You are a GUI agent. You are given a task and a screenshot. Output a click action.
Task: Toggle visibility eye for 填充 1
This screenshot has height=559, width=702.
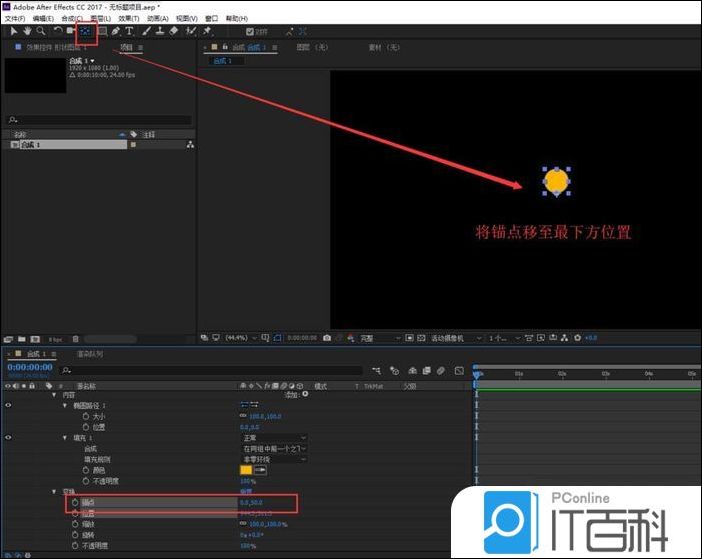[9, 438]
